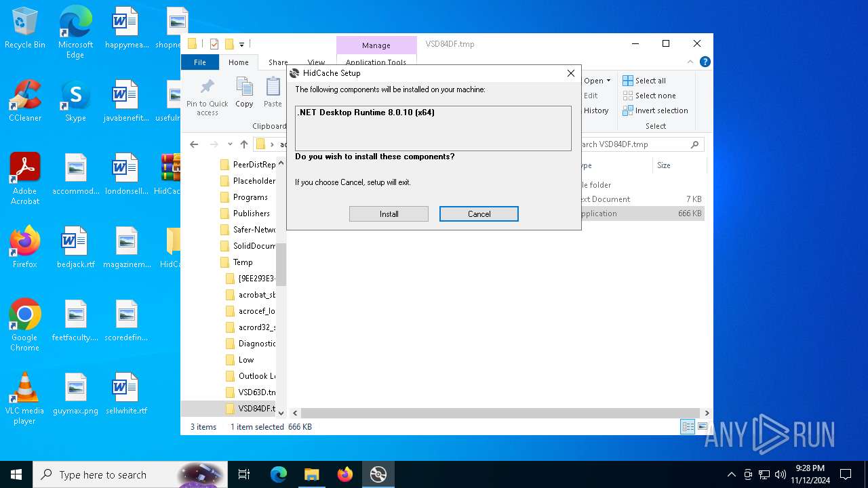The height and width of the screenshot is (488, 868).
Task: Select guymax.png on the desktop
Action: [x=75, y=394]
